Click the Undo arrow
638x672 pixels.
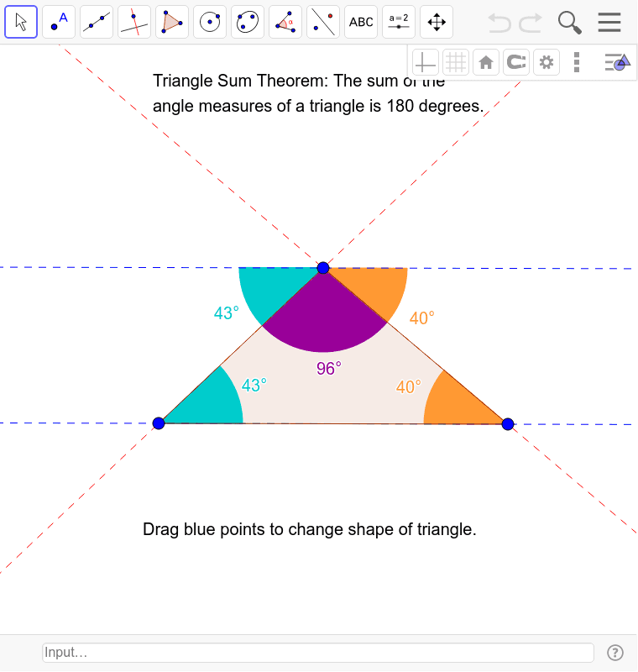[x=499, y=23]
